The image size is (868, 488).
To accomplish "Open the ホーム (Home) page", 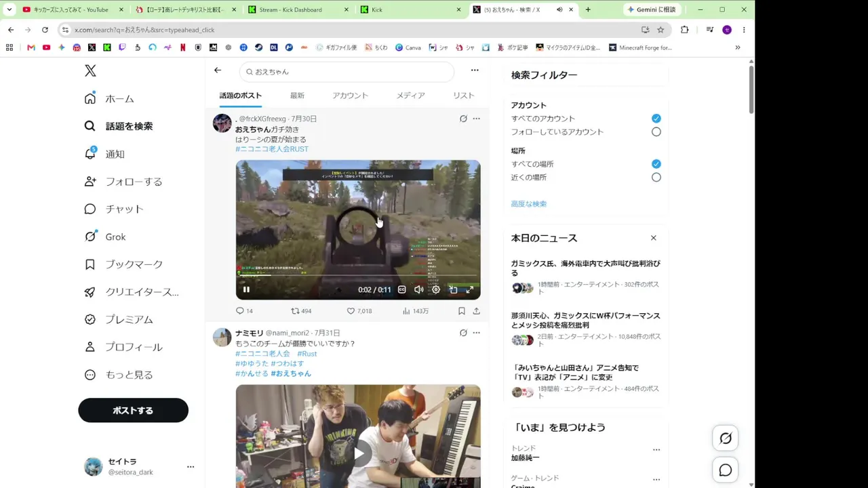I will pos(109,99).
